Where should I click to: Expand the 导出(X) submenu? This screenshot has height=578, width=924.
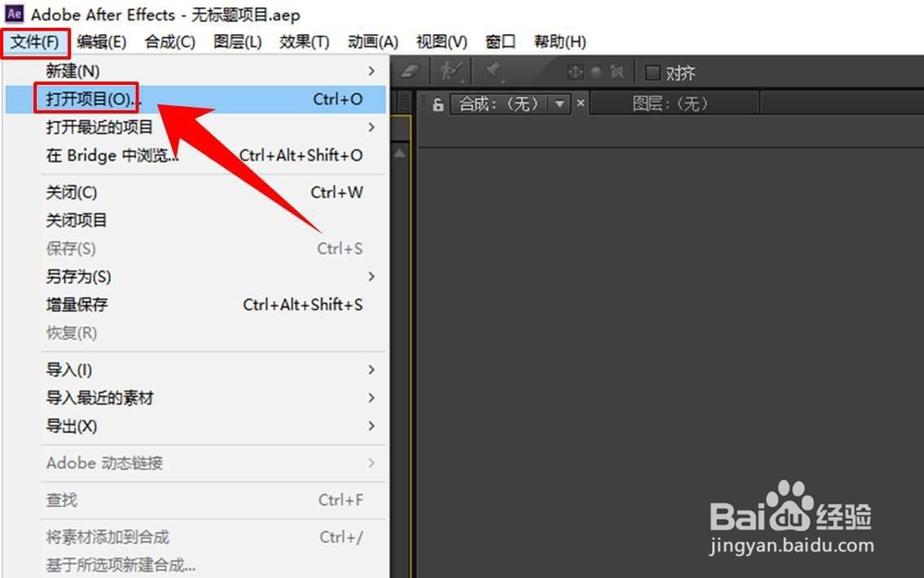pyautogui.click(x=196, y=427)
